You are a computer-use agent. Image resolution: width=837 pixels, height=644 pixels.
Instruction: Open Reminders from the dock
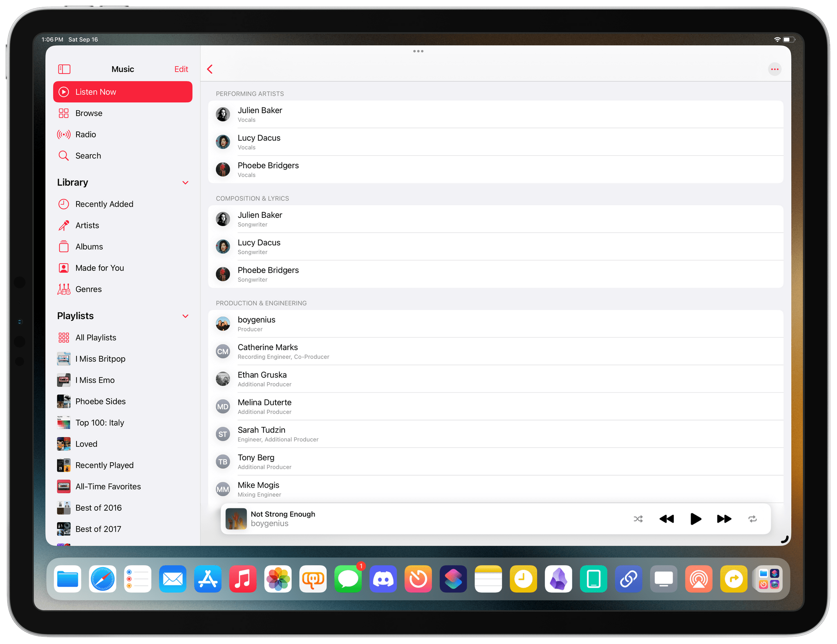(x=138, y=579)
